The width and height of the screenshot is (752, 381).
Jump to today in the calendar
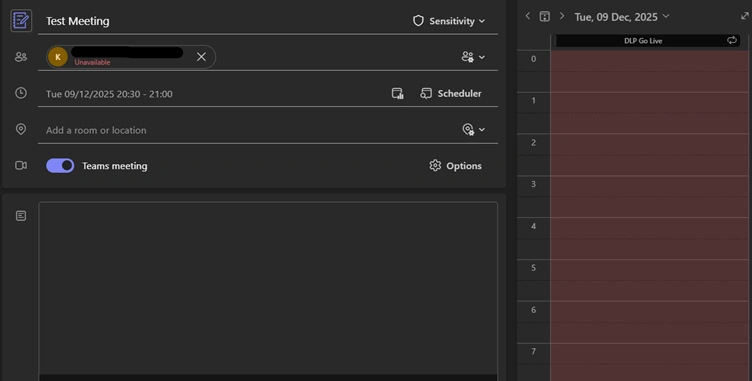pyautogui.click(x=545, y=16)
